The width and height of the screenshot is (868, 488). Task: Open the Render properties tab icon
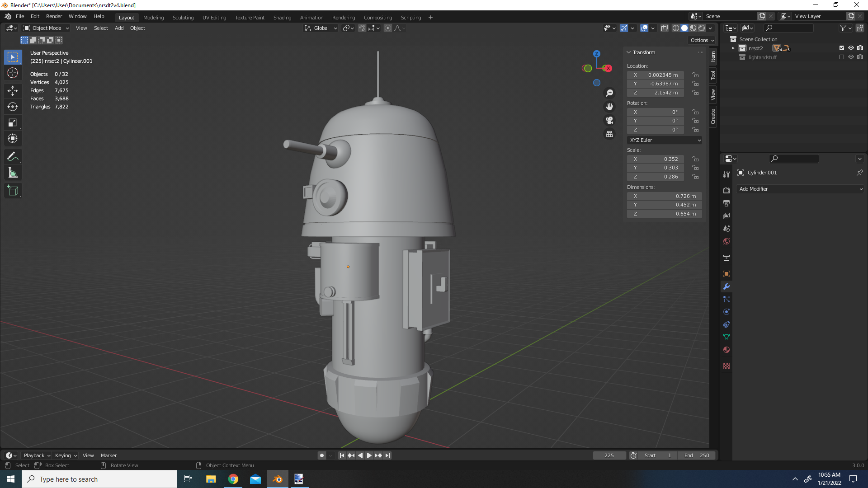click(726, 191)
